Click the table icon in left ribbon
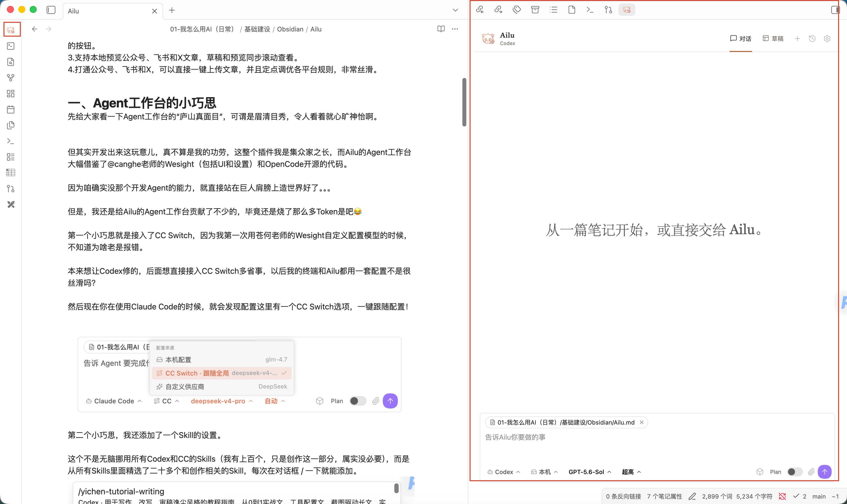Viewport: 847px width, 504px height. 11,173
